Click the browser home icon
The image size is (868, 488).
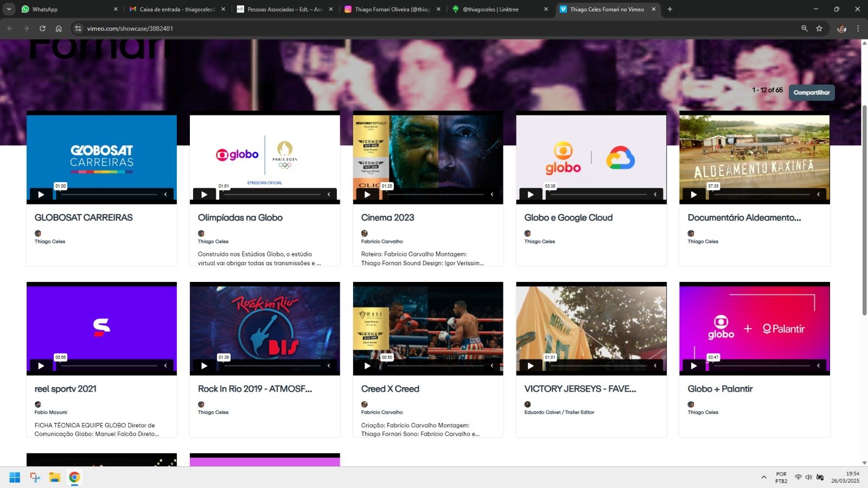[59, 28]
